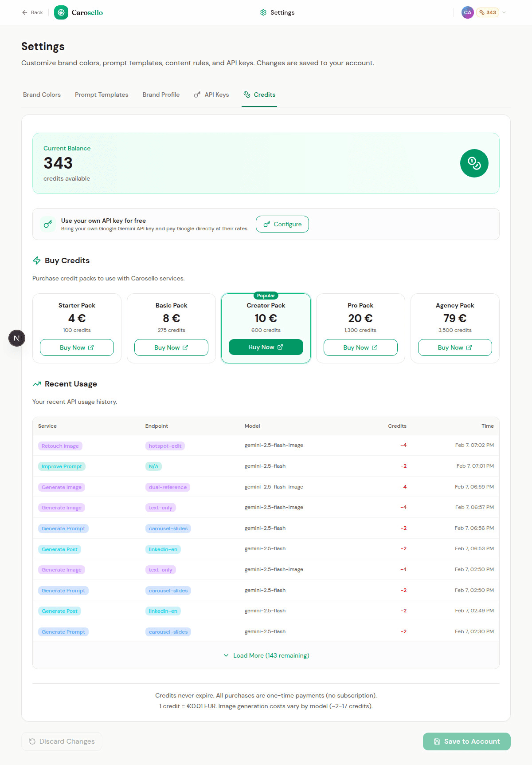Click Generate Image tag at 06:57 PM
The height and width of the screenshot is (765, 532).
click(62, 508)
